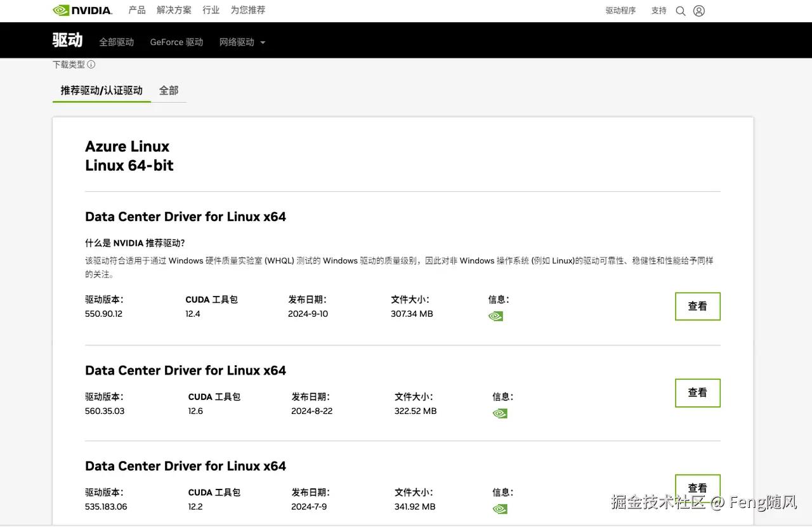Open the 产品 menu
This screenshot has height=527, width=812.
(137, 10)
